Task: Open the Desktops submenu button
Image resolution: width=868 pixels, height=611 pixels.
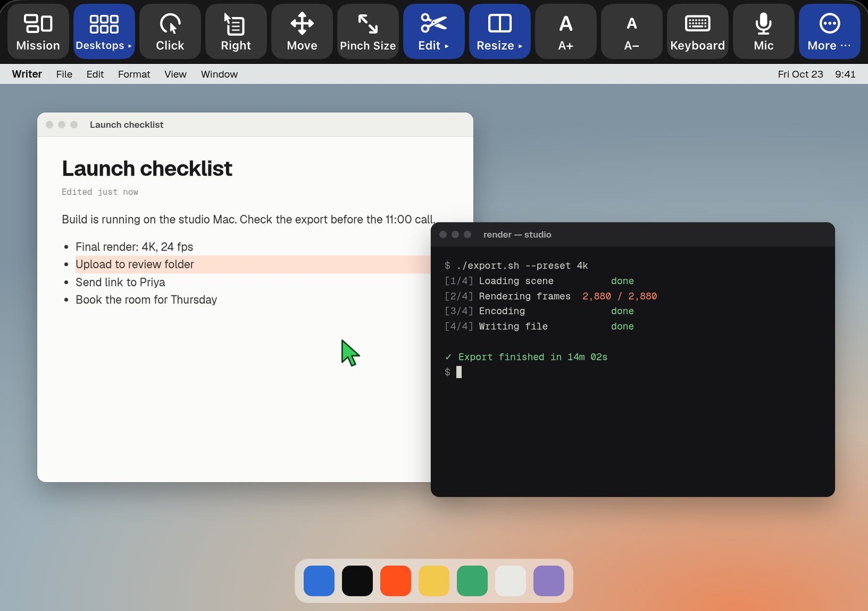Action: click(x=104, y=31)
